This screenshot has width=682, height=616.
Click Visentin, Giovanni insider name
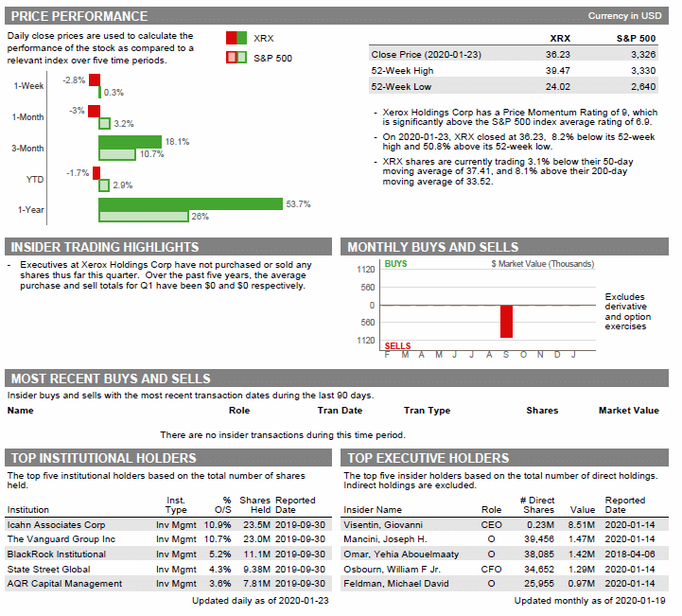(383, 524)
